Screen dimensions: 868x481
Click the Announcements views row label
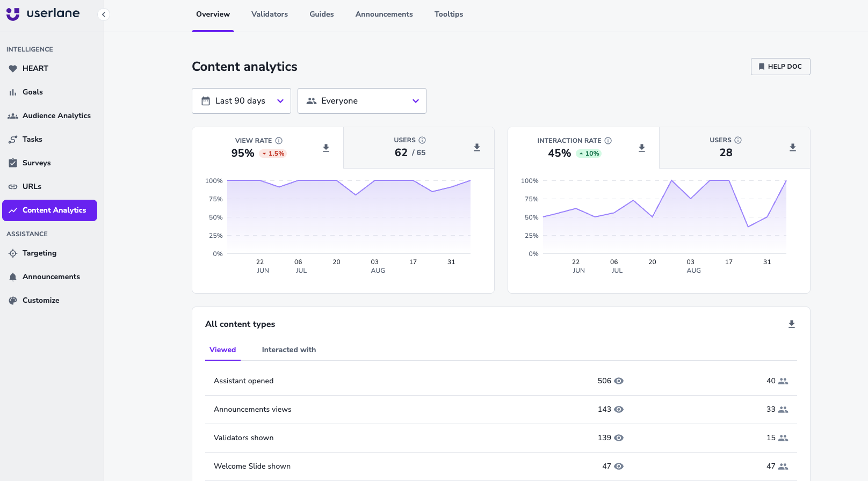(252, 410)
